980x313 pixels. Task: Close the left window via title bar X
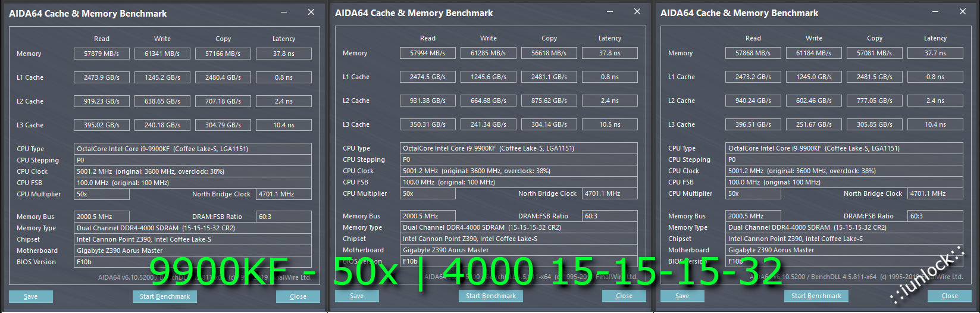coord(311,12)
